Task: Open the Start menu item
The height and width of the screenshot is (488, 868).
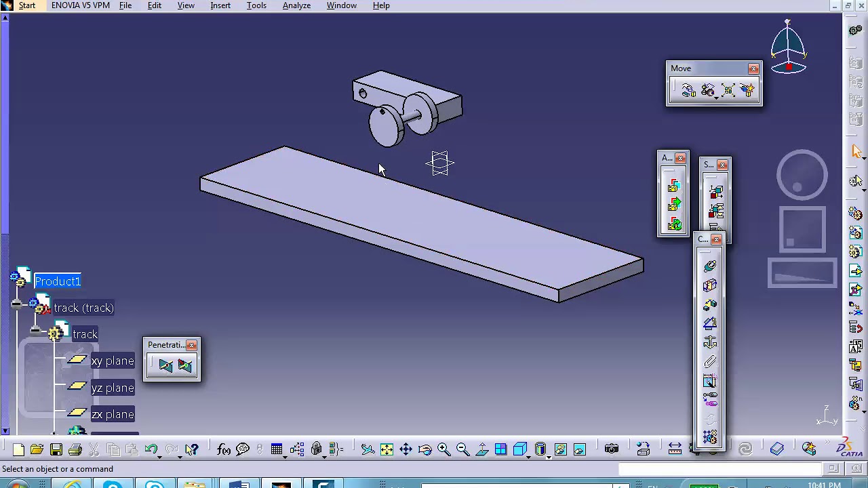Action: pyautogui.click(x=27, y=5)
